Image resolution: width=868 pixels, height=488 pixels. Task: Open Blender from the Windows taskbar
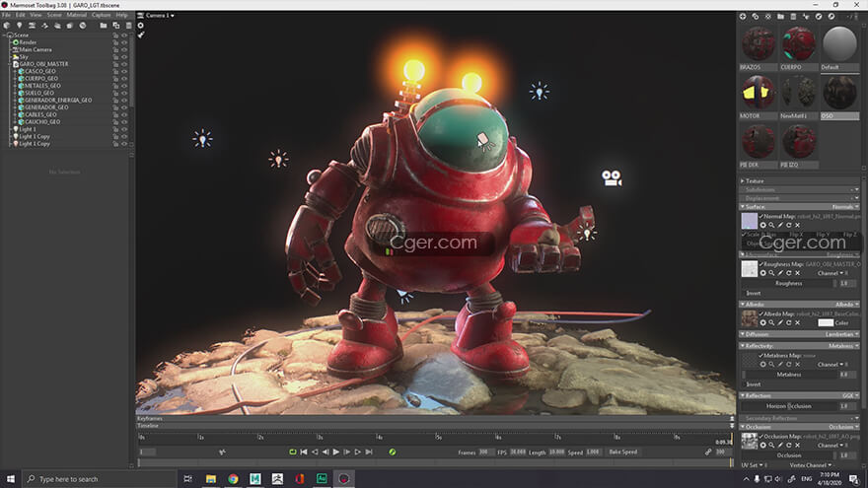point(299,479)
